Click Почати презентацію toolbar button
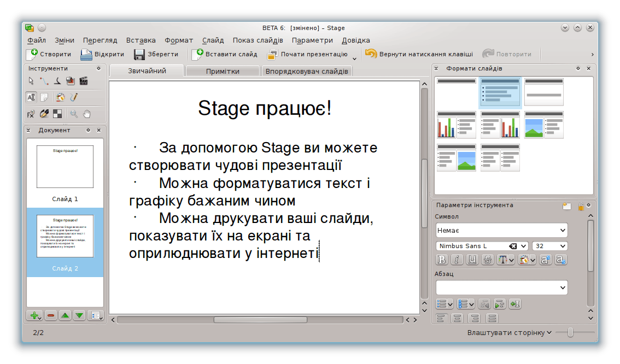The image size is (620, 364). [x=307, y=54]
